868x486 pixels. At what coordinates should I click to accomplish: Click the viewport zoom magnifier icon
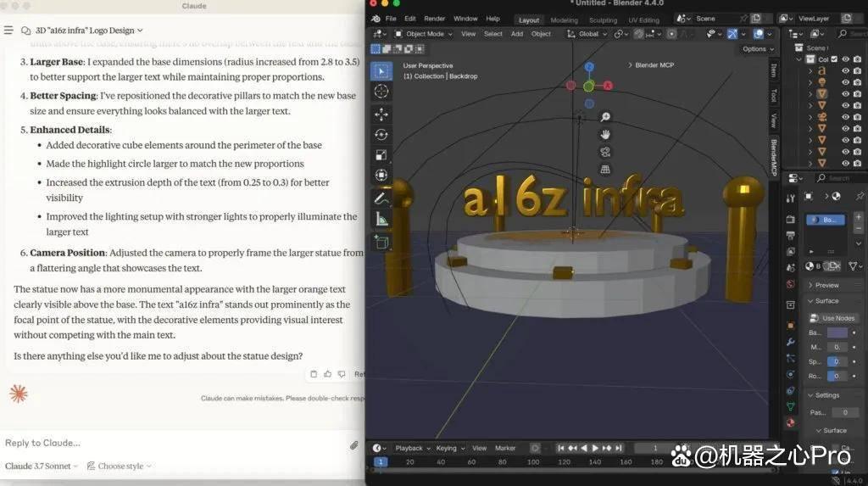(x=605, y=117)
